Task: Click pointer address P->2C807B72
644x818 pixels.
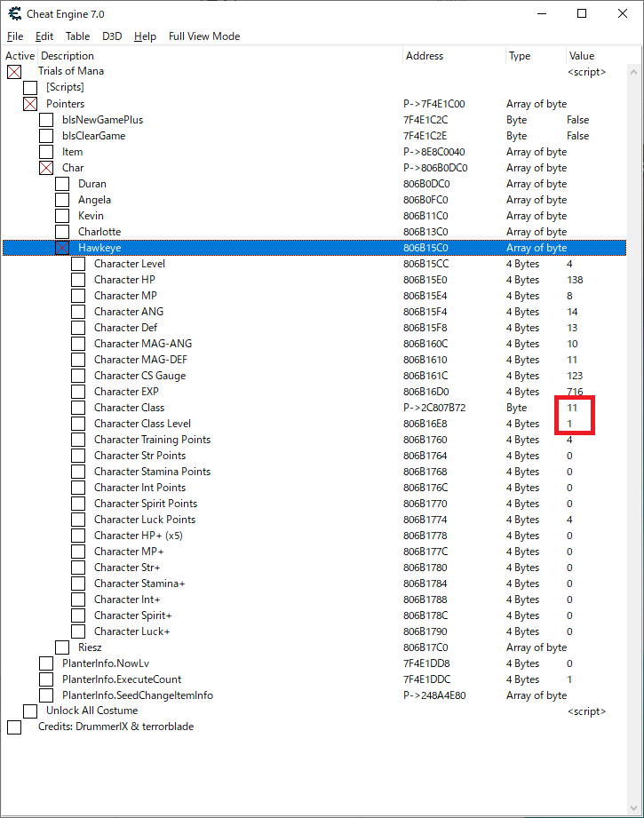Action: click(x=434, y=408)
